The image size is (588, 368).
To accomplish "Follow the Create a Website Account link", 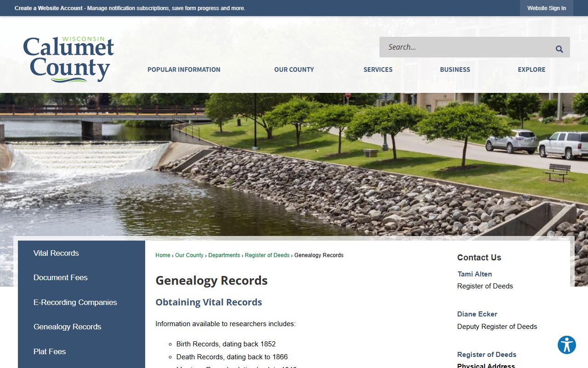I will (49, 8).
